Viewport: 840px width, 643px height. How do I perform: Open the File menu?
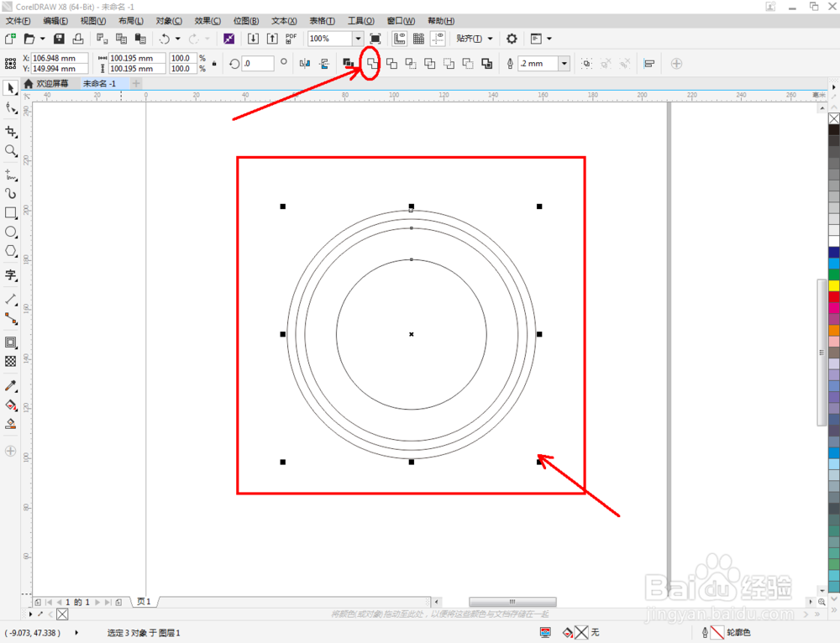[18, 21]
